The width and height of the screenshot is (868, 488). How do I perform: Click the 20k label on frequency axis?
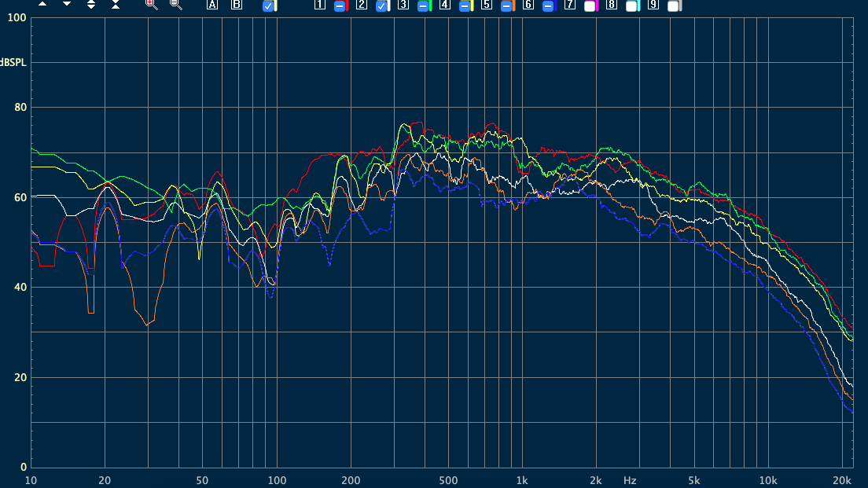point(842,480)
